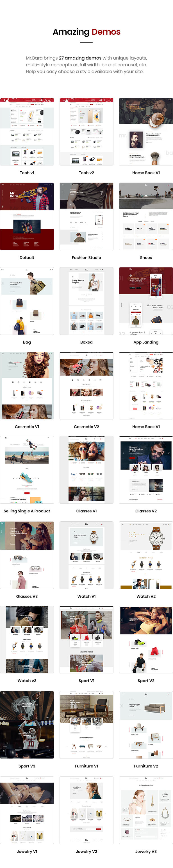Open the Furniture V2 demo thumbnail
173x868 pixels.
click(146, 725)
